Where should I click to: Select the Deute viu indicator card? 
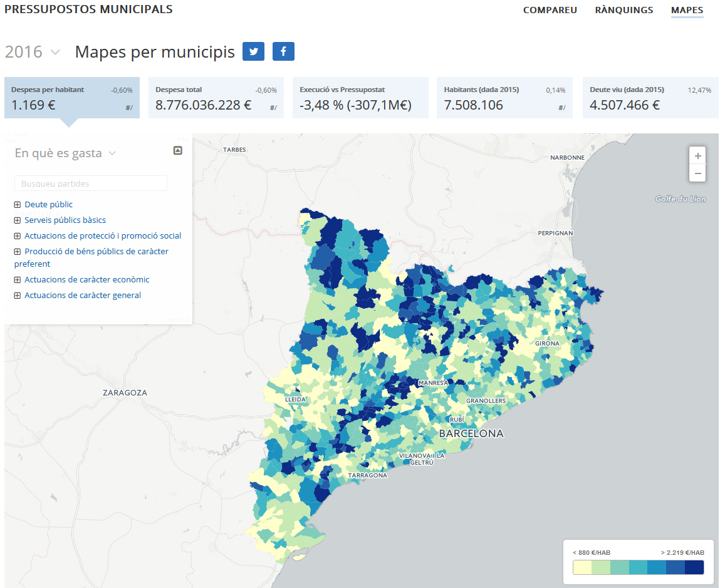pos(650,98)
